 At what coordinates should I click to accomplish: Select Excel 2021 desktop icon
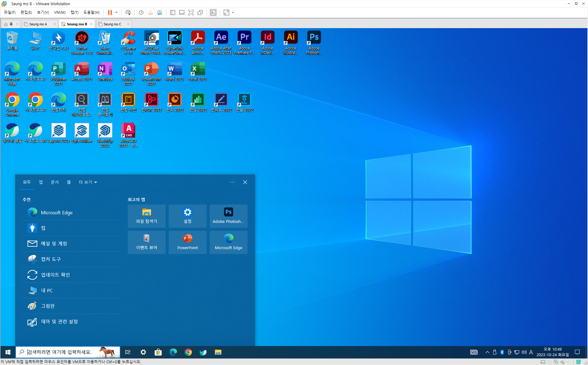[198, 71]
